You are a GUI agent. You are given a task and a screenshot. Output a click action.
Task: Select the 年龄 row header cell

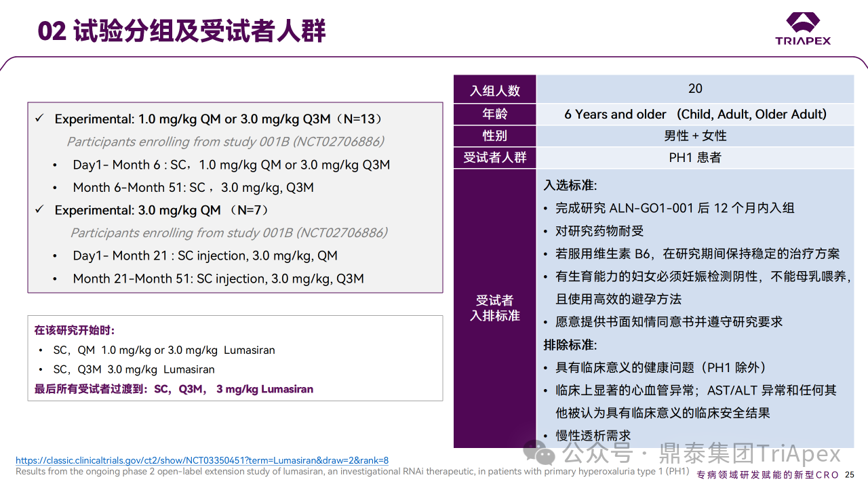point(494,114)
